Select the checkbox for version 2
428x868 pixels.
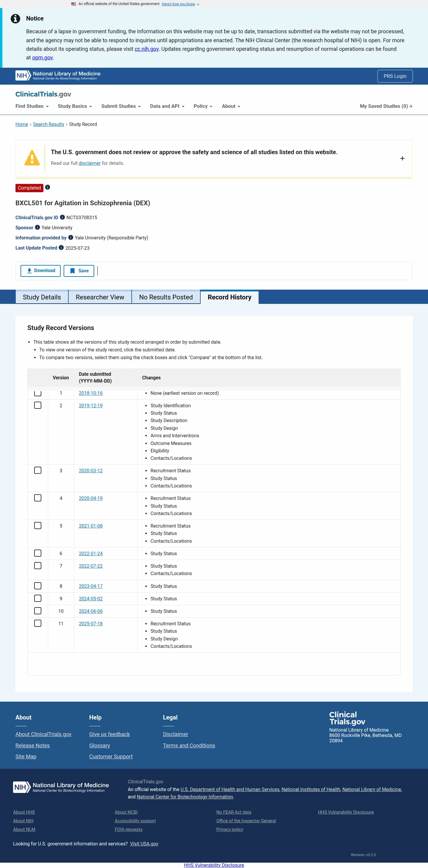tap(38, 405)
